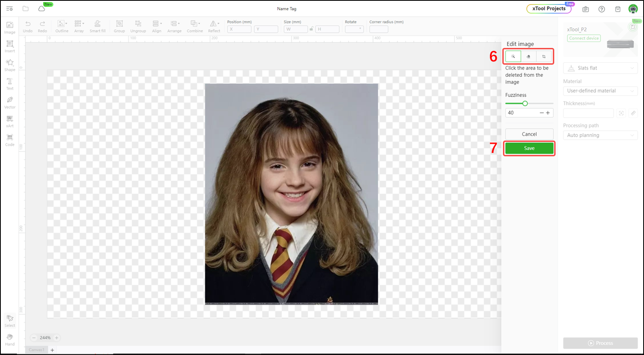Expand the Auto planning dropdown
Image resolution: width=644 pixels, height=355 pixels.
(600, 135)
